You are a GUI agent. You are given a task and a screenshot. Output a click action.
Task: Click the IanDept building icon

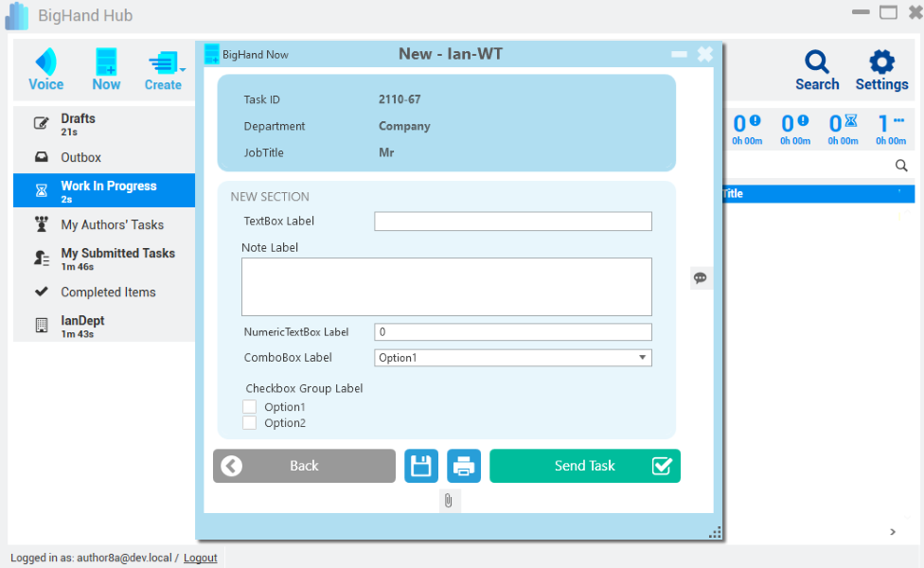[42, 326]
